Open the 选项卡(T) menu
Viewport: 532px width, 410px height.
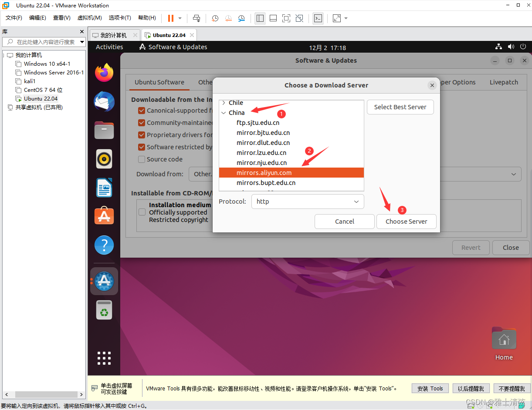[x=120, y=18]
